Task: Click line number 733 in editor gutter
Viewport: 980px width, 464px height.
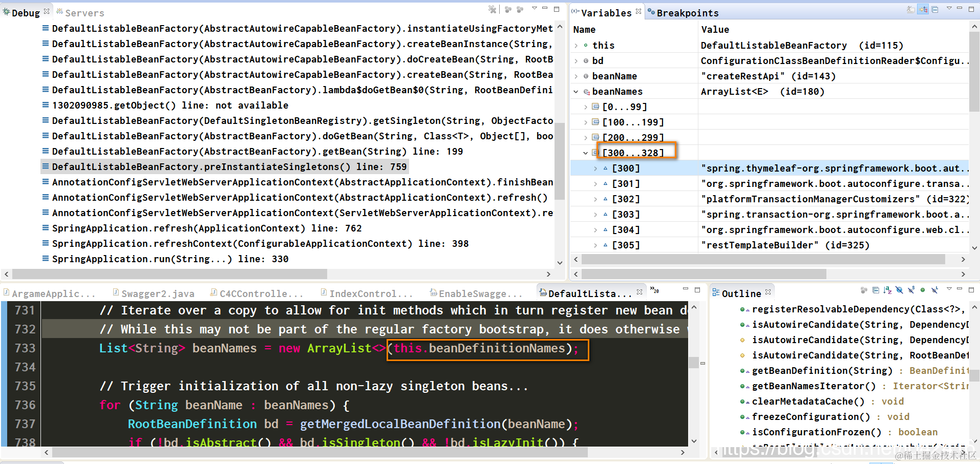Action: click(x=25, y=348)
